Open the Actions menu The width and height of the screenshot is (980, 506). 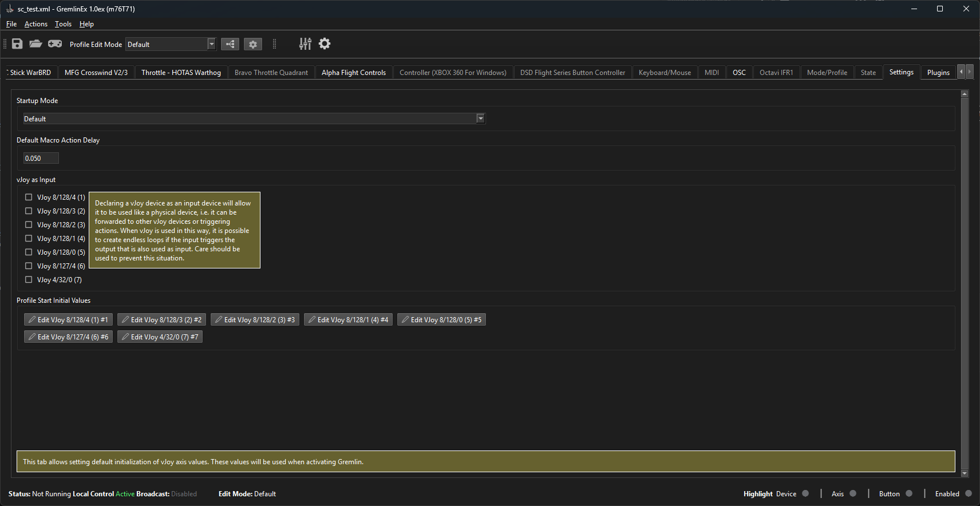tap(35, 24)
